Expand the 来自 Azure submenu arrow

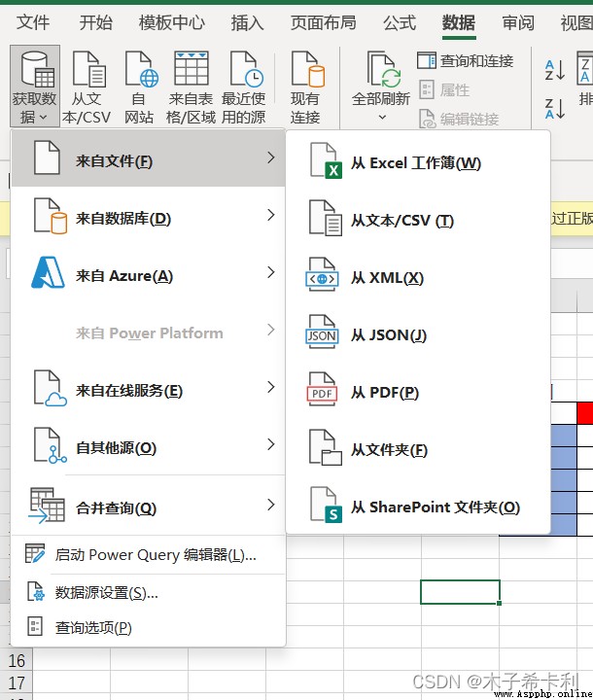[x=270, y=272]
